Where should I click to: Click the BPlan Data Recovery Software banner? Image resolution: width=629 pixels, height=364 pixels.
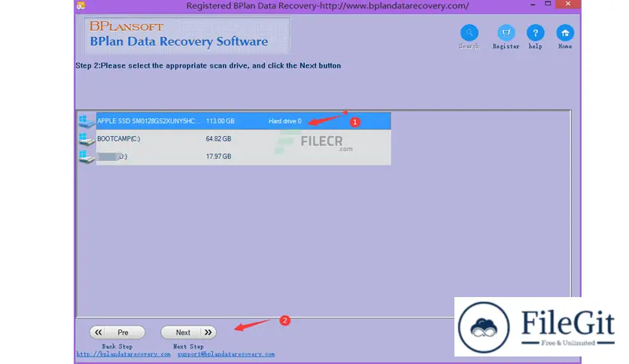187,35
